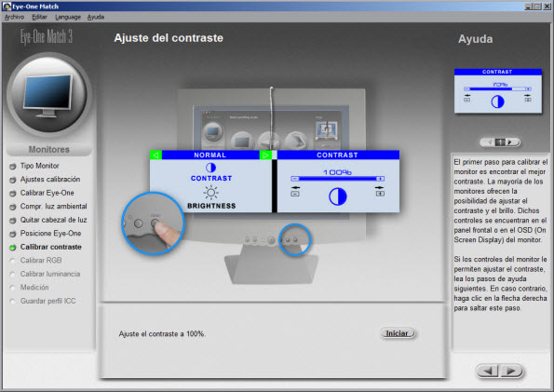Select Calibrar RGB step

[41, 261]
